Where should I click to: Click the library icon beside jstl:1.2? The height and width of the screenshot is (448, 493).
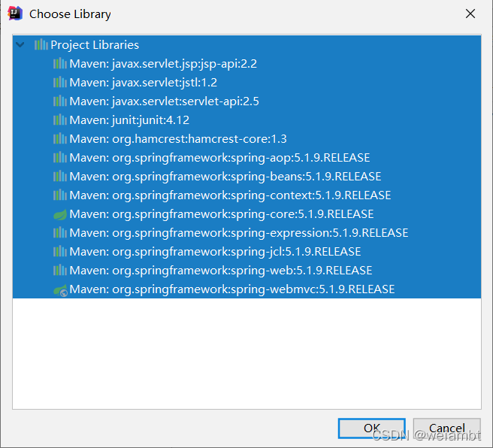[59, 83]
